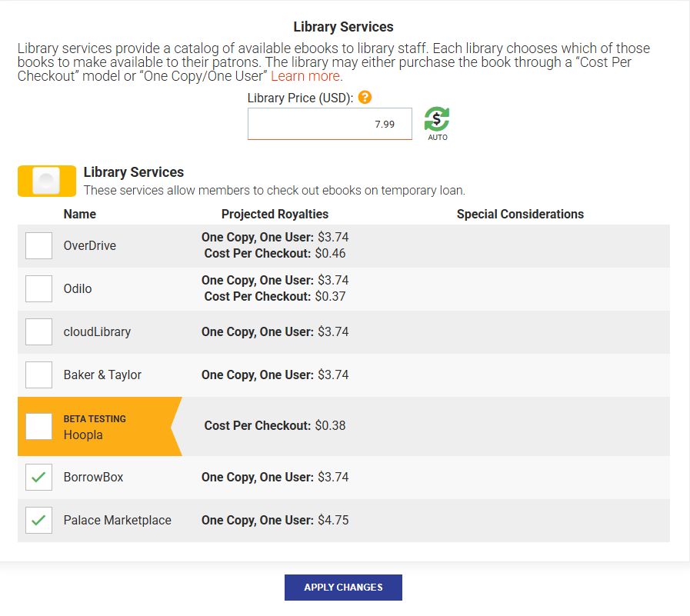This screenshot has width=690, height=616.
Task: Click the cloudLibrary service name
Action: tap(97, 331)
